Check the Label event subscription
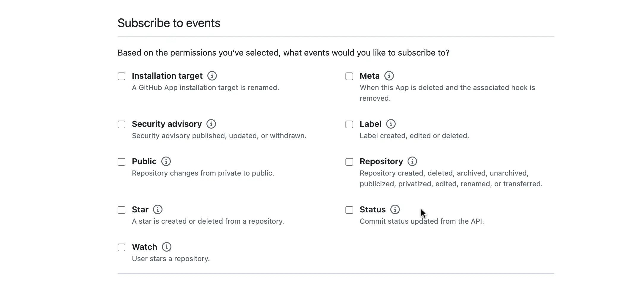 pyautogui.click(x=349, y=124)
